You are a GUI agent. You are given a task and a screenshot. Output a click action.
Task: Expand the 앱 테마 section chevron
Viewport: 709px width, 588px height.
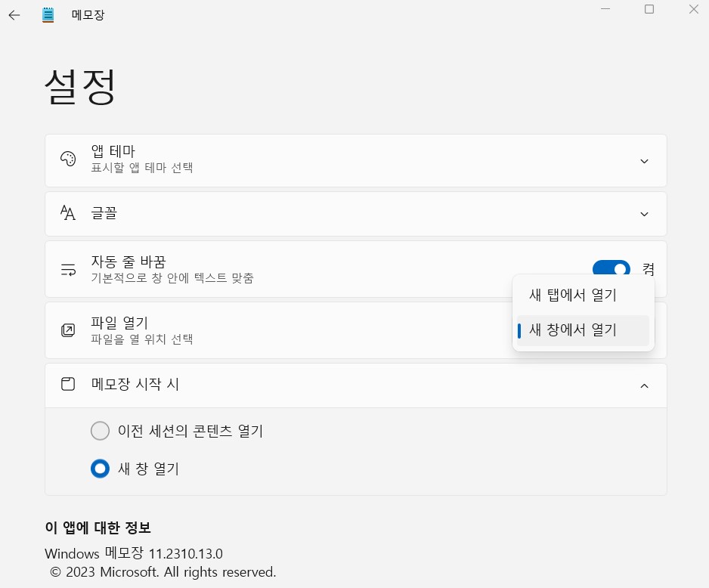pyautogui.click(x=644, y=161)
